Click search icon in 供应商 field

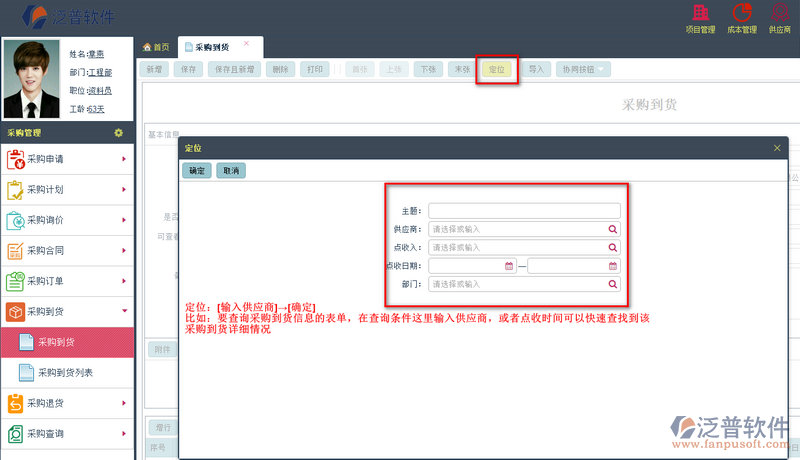[613, 229]
